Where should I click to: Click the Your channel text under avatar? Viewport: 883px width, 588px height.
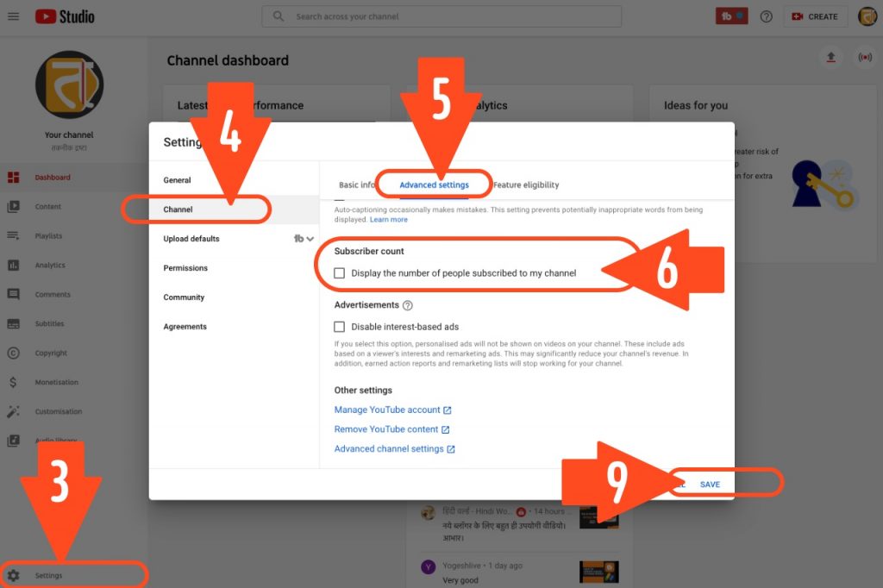click(69, 135)
